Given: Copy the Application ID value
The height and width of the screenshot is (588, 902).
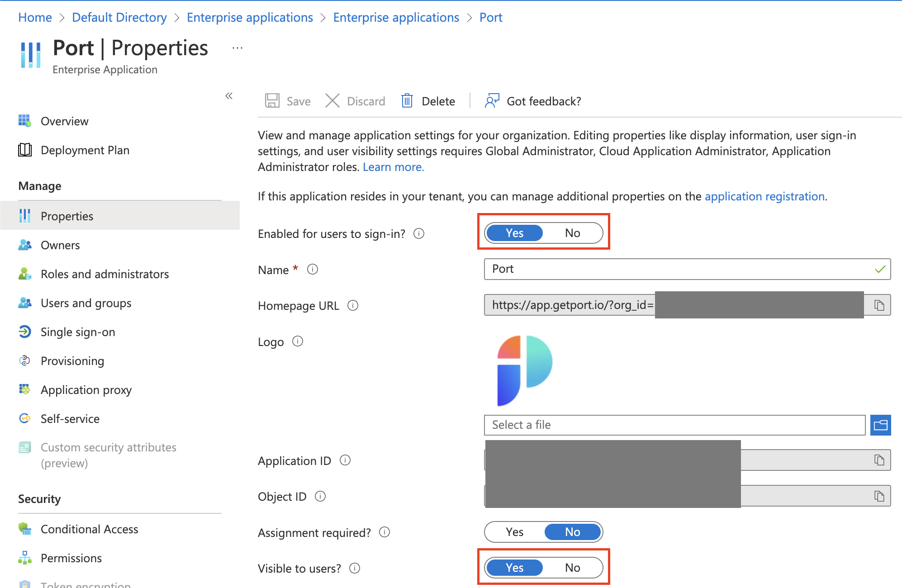Looking at the screenshot, I should (x=879, y=460).
